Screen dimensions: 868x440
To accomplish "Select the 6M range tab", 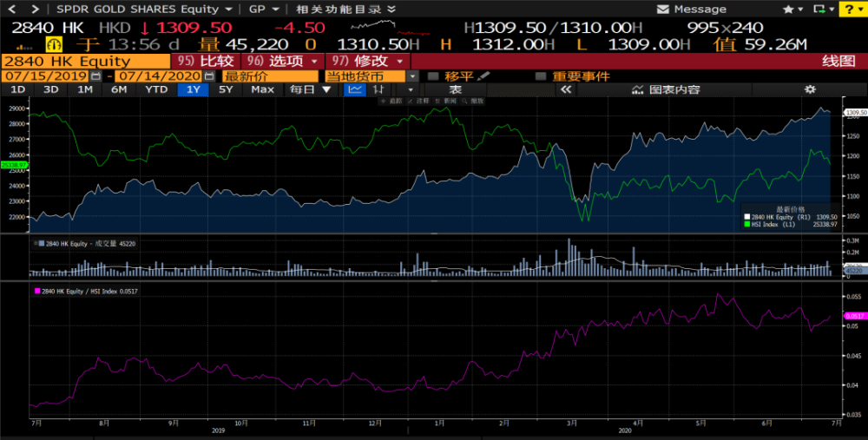I will (x=119, y=89).
